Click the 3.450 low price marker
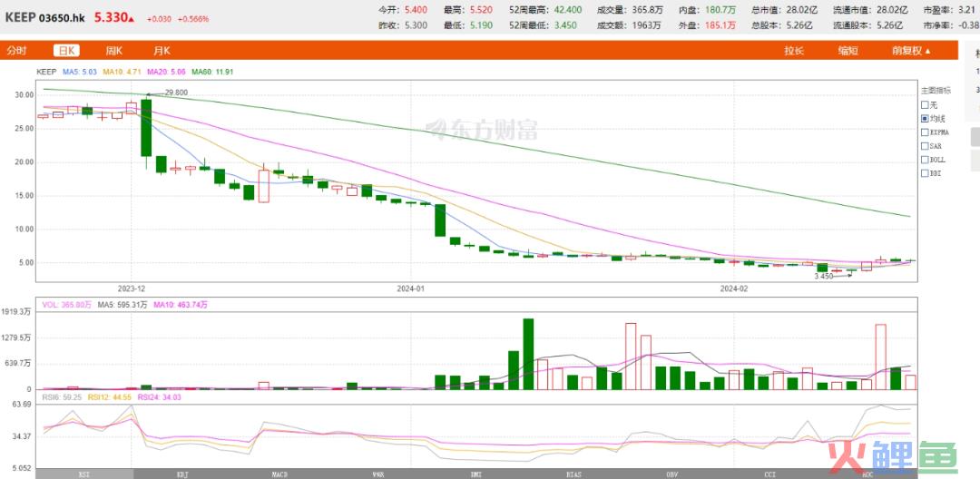The height and width of the screenshot is (479, 980). coord(823,276)
